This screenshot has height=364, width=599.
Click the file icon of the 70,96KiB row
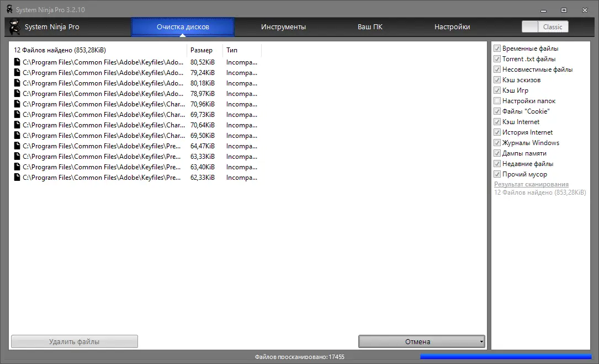coord(17,104)
